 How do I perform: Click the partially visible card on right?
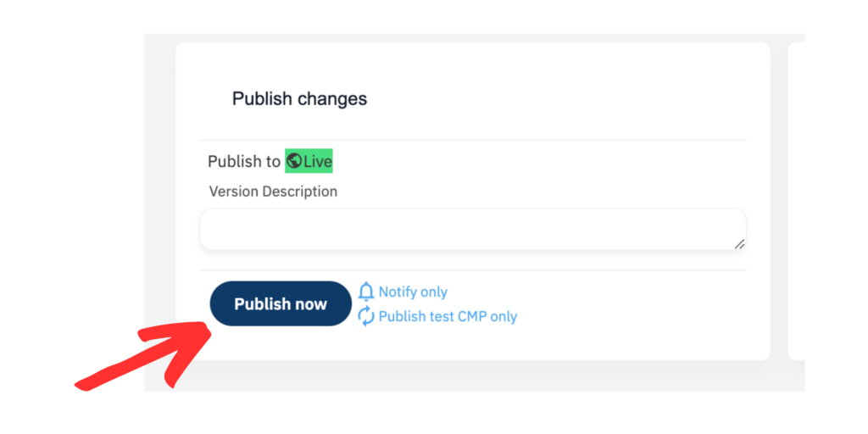coord(795,201)
